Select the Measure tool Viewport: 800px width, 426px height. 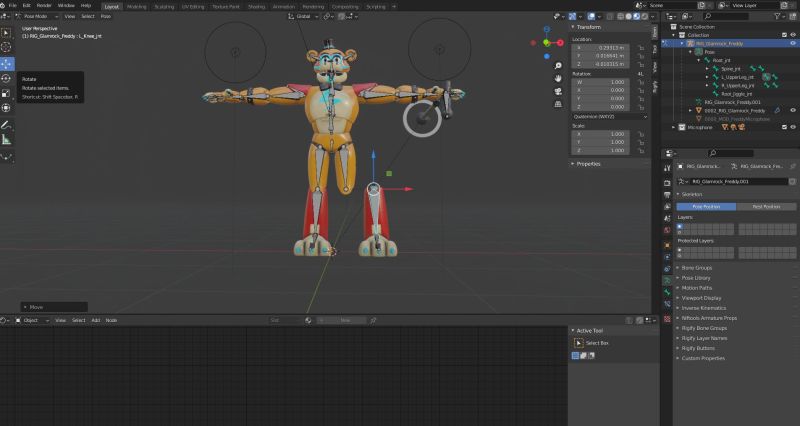[6, 140]
